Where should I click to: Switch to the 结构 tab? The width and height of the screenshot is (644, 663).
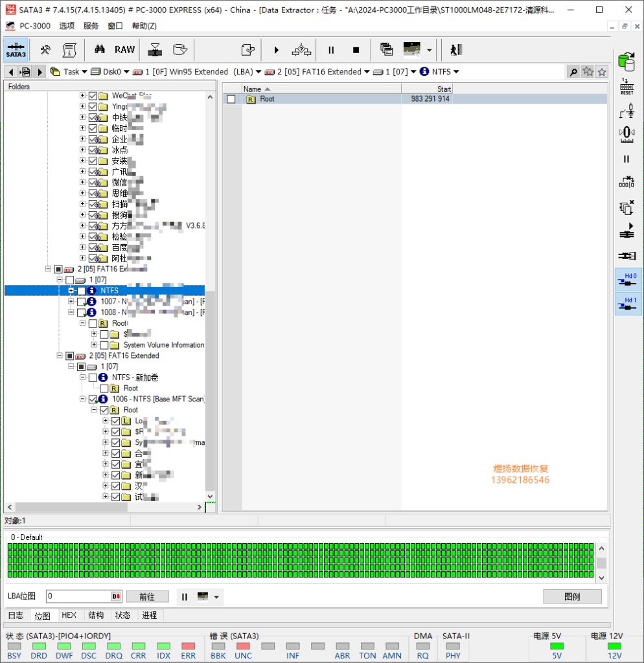96,615
